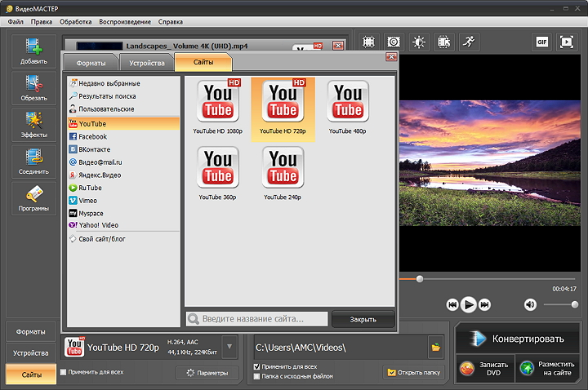588x390 pixels.
Task: Select the YouTube 480p preset
Action: pyautogui.click(x=348, y=107)
